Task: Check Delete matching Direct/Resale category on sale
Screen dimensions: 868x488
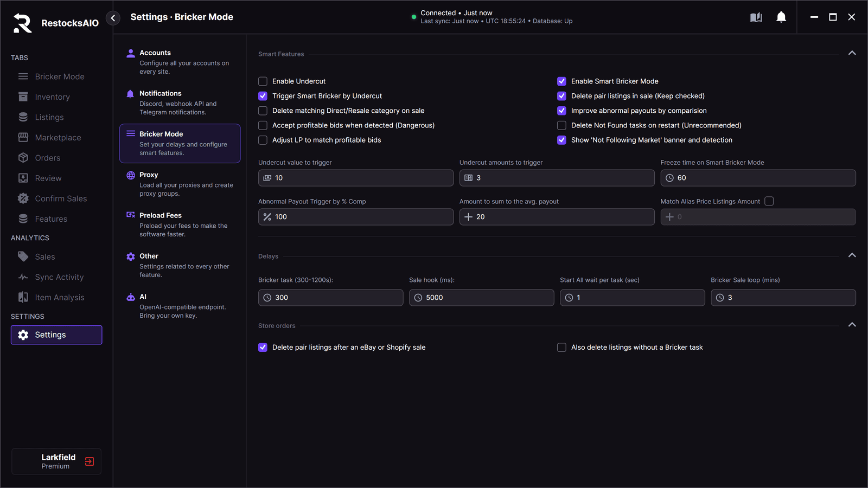Action: click(x=263, y=111)
